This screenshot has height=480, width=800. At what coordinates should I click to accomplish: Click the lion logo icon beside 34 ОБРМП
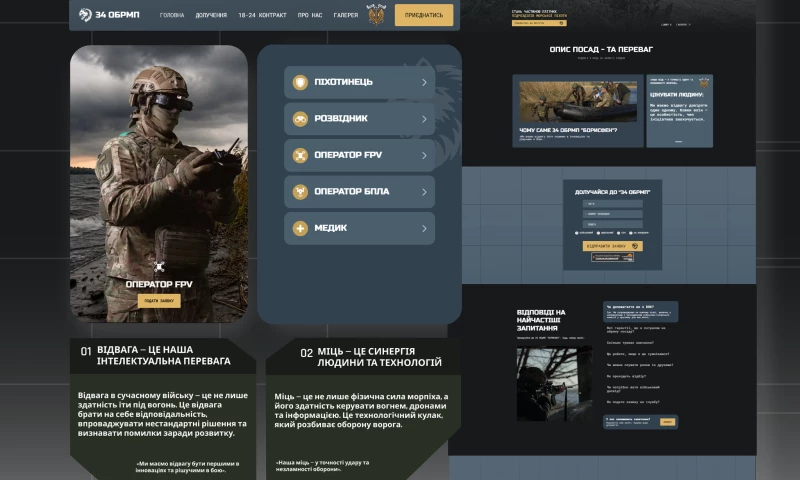tap(85, 15)
